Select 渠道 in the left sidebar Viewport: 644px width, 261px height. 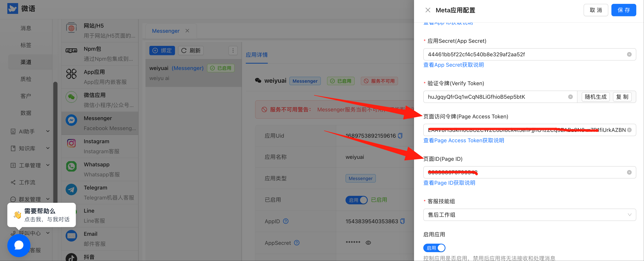pyautogui.click(x=26, y=62)
